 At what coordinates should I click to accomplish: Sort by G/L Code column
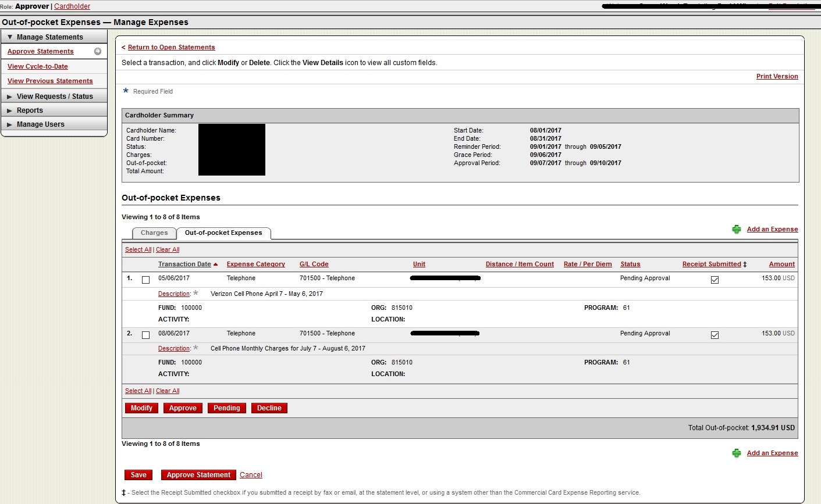click(x=314, y=264)
